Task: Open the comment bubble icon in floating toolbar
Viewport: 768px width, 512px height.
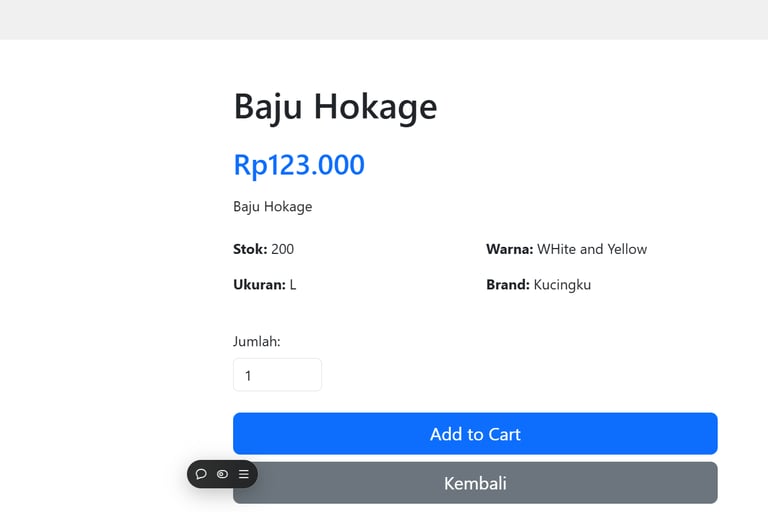Action: (x=201, y=474)
